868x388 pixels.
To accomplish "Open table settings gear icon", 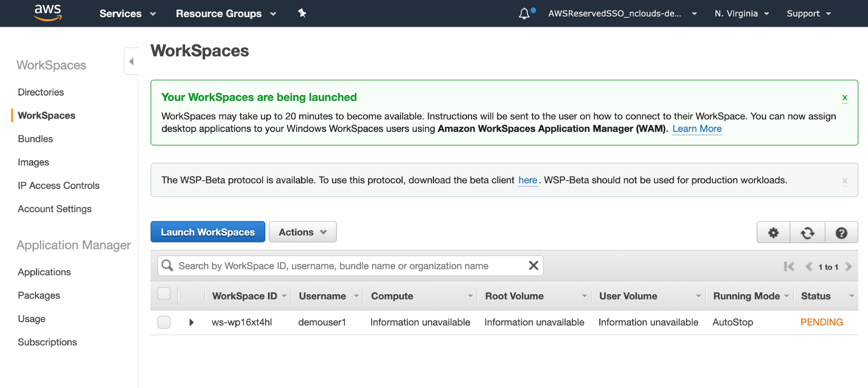I will 773,233.
